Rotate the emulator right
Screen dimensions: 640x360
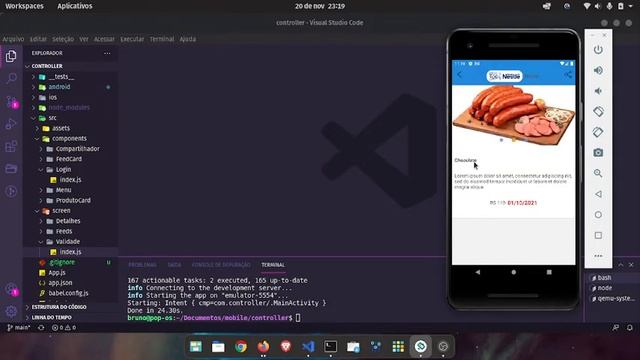[598, 132]
